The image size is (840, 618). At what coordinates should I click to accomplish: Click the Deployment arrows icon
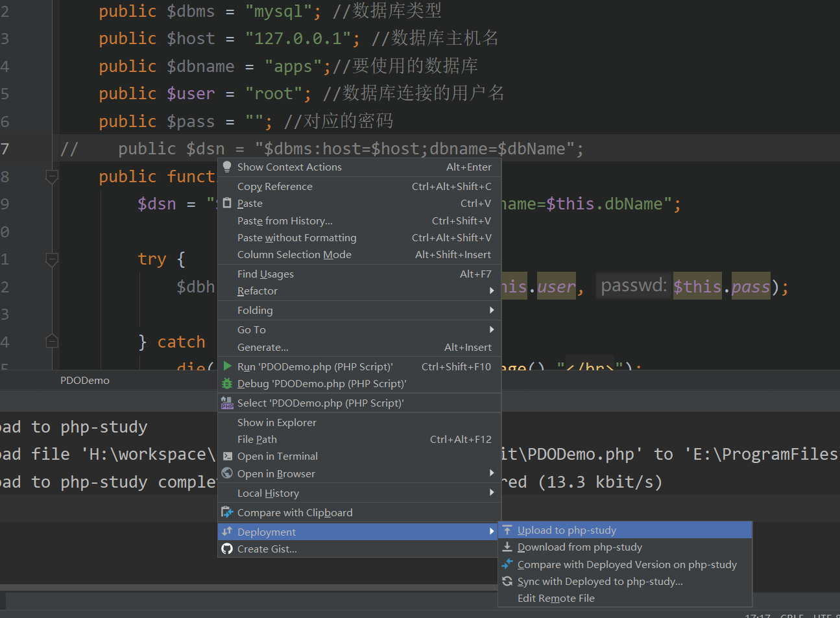coord(227,531)
